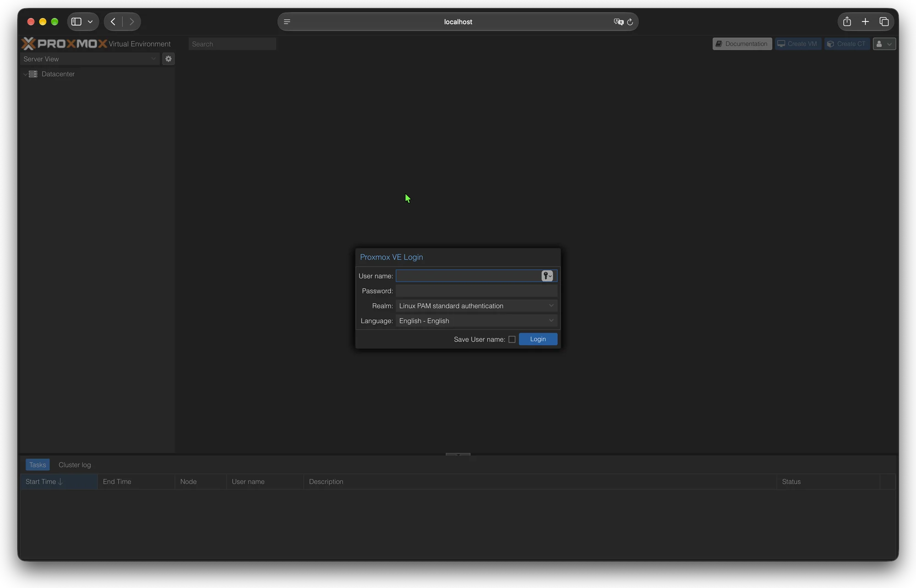Viewport: 916px width, 588px height.
Task: Open the password manager key icon in User name
Action: 547,276
